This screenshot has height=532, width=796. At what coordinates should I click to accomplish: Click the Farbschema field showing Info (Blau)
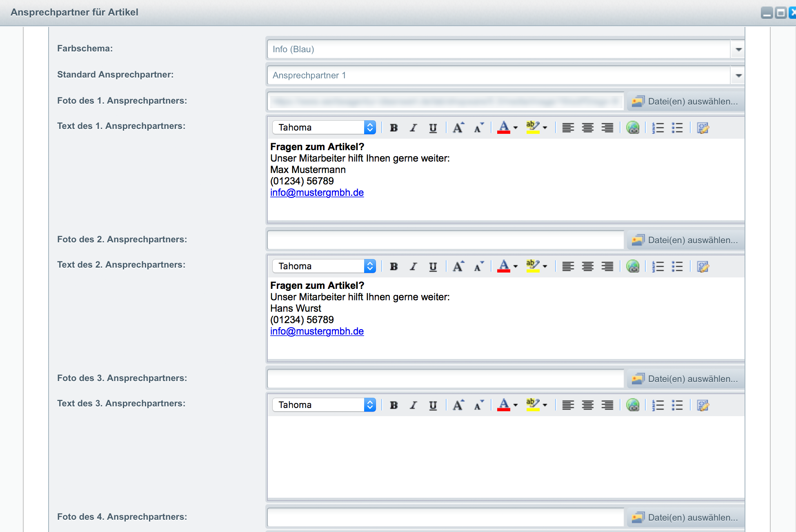(x=499, y=49)
